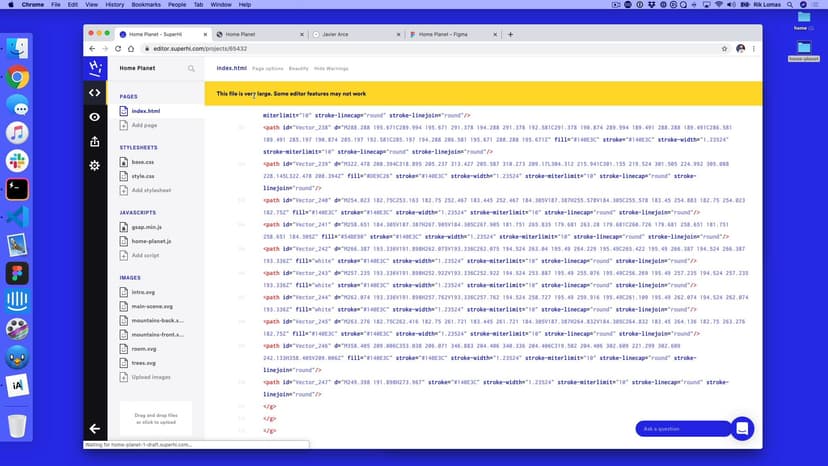Open the chat bubble help icon
828x466 pixels.
tap(742, 428)
